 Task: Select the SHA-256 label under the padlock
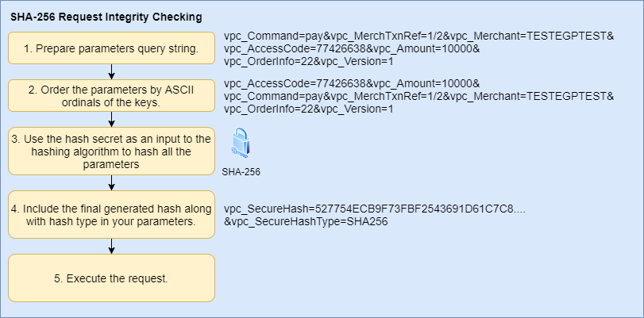[241, 171]
